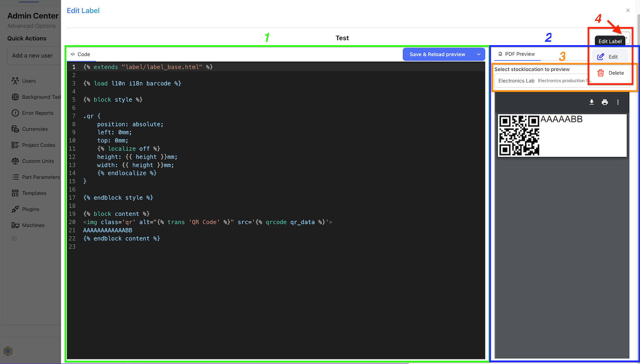Click the Currencies coins icon

[x=15, y=129]
